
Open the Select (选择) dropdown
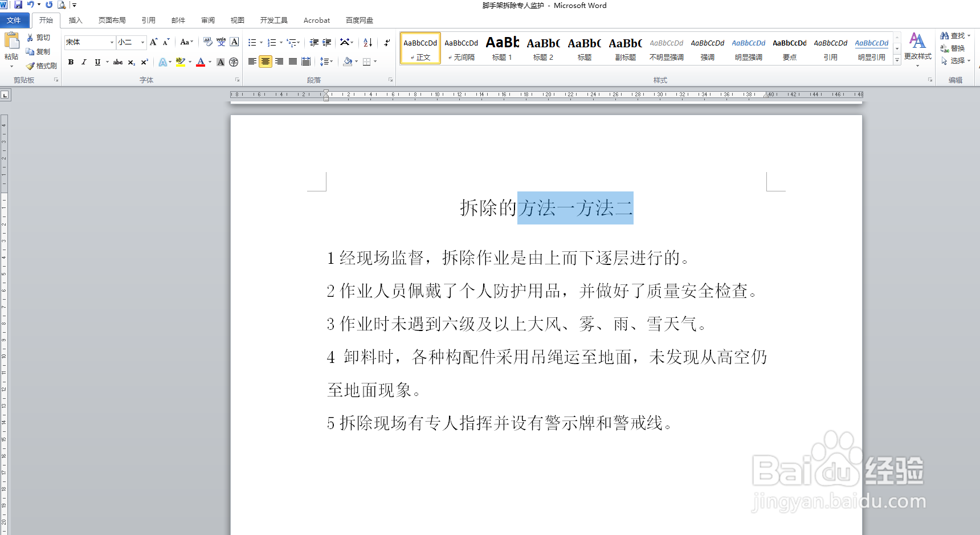coord(955,60)
